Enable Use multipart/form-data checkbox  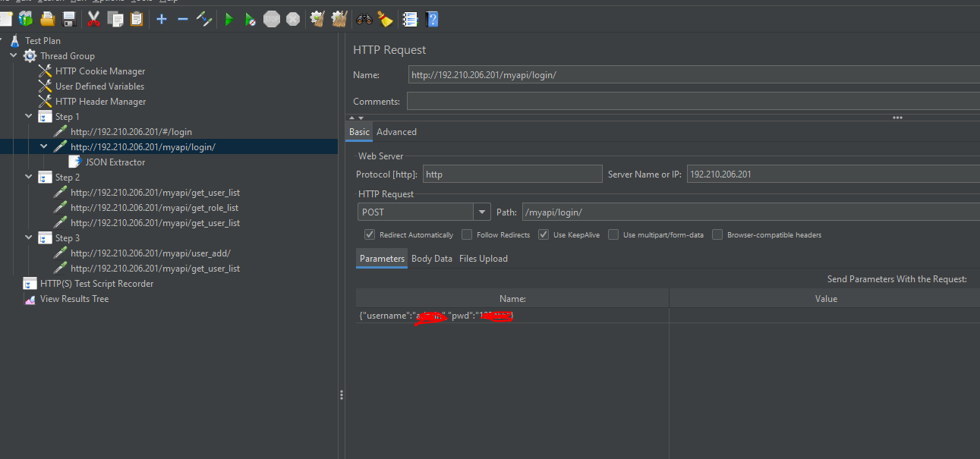613,235
